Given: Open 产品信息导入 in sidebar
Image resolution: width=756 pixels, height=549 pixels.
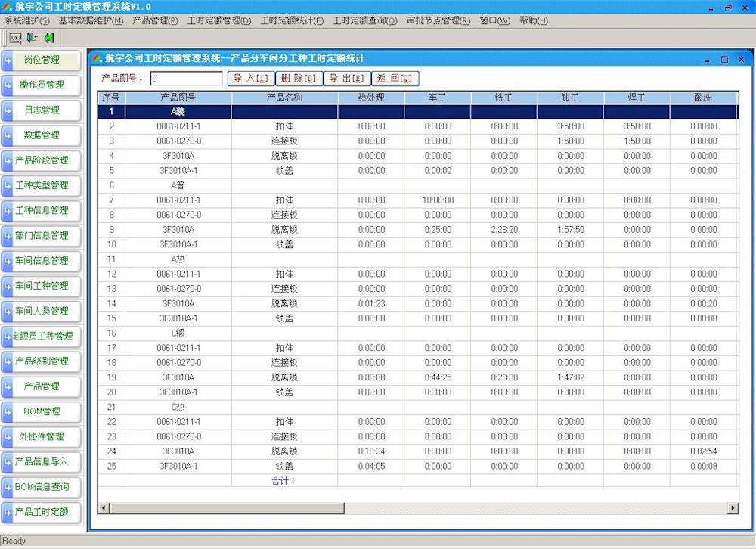Looking at the screenshot, I should click(42, 462).
